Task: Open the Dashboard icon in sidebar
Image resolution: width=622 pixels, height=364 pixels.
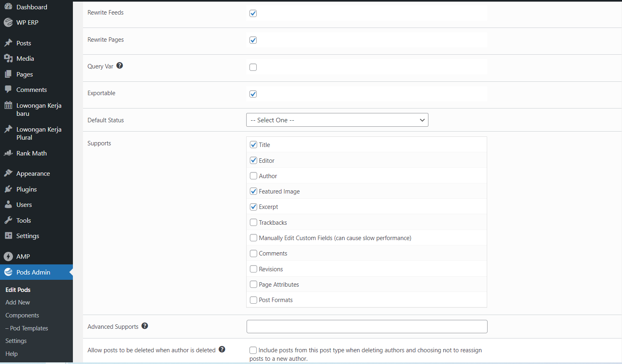Action: [8, 7]
